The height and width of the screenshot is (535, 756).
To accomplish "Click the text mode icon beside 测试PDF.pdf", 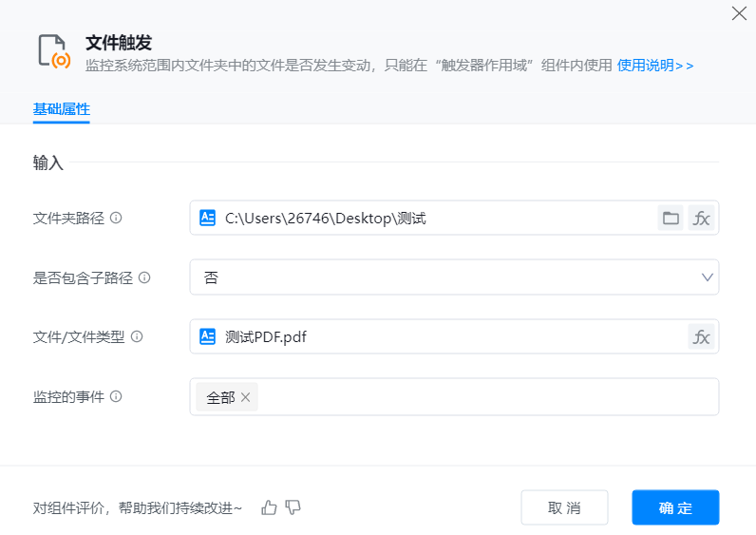I will point(207,336).
